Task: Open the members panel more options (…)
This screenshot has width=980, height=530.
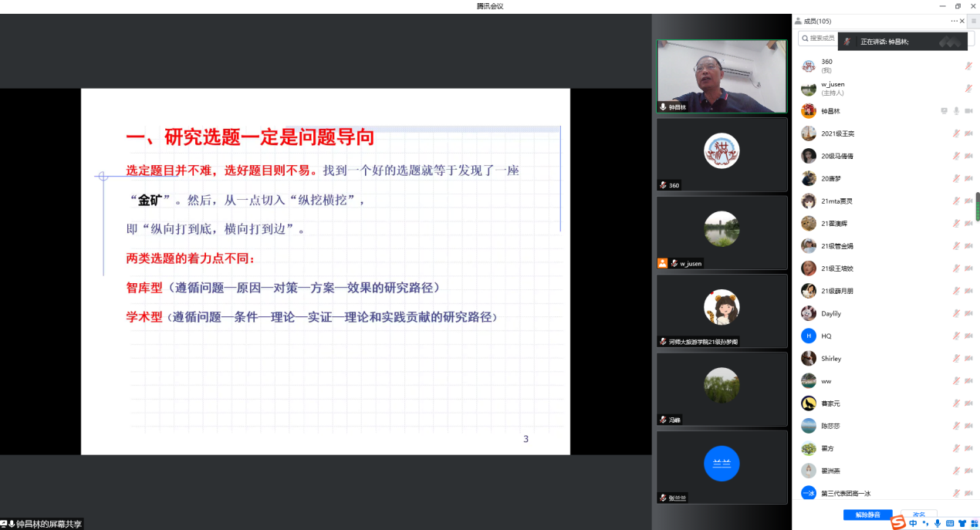Action: pos(954,21)
